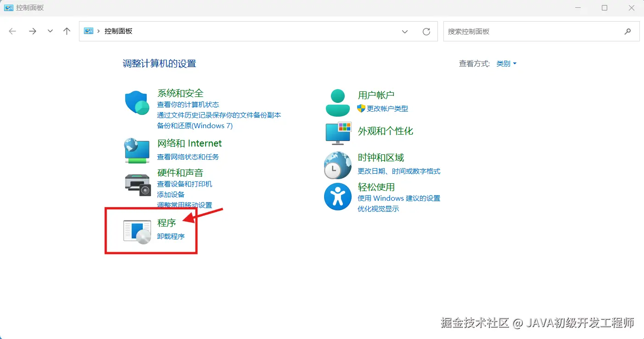Open the 类别 view-by dropdown
The height and width of the screenshot is (339, 644).
pos(506,63)
